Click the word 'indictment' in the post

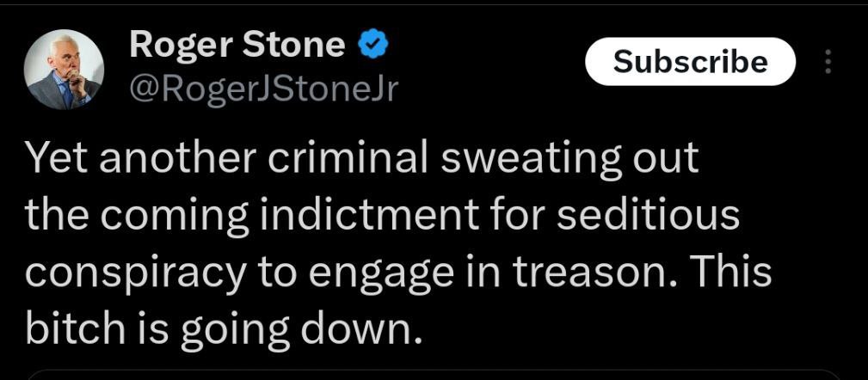[369, 217]
